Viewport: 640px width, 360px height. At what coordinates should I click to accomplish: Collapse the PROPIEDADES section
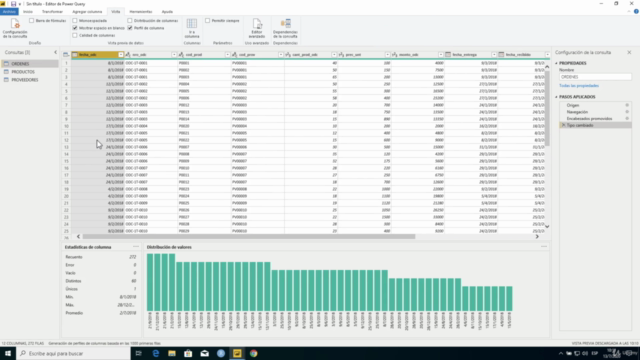click(x=556, y=63)
